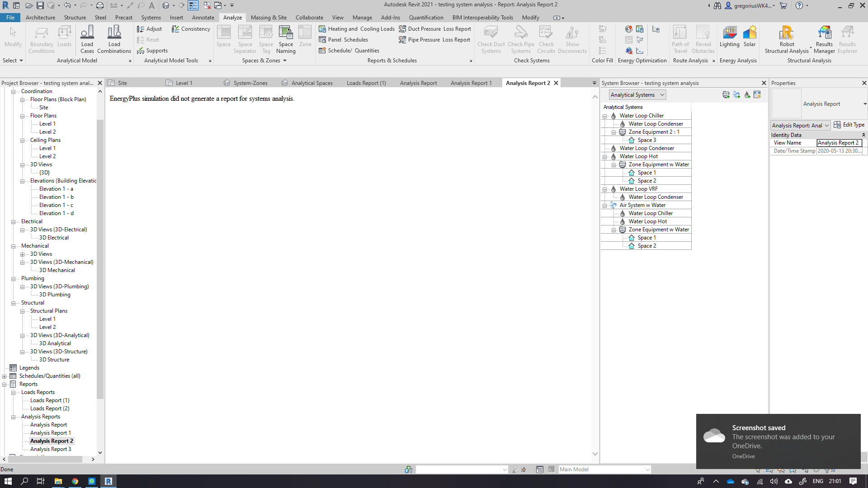Switch to the Analysis Report 1 view tab
Image resolution: width=868 pixels, height=488 pixels.
471,83
